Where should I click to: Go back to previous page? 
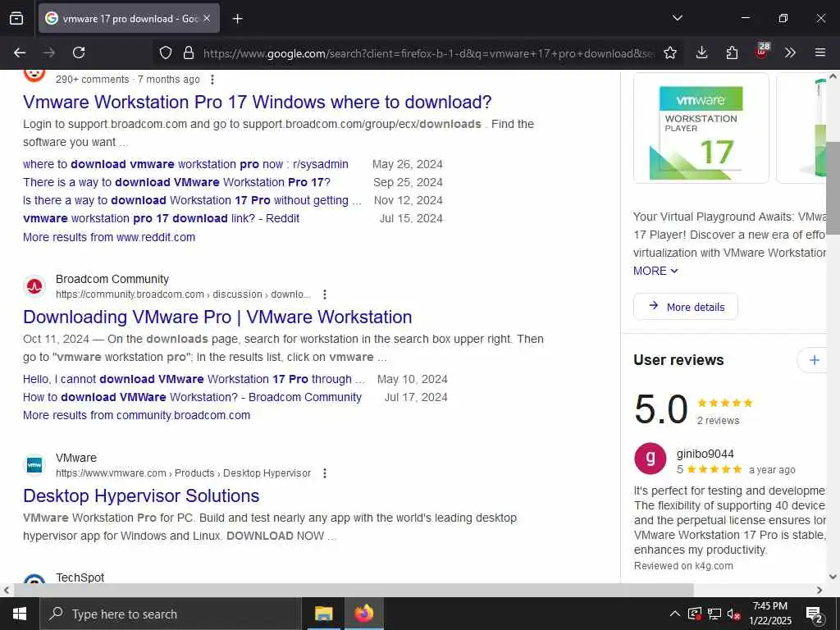pyautogui.click(x=20, y=52)
